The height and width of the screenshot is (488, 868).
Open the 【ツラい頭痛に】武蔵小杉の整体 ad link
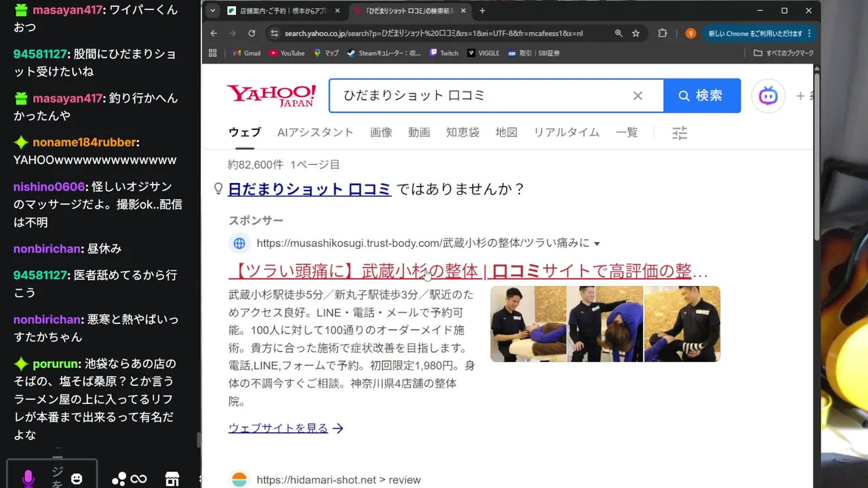point(469,272)
